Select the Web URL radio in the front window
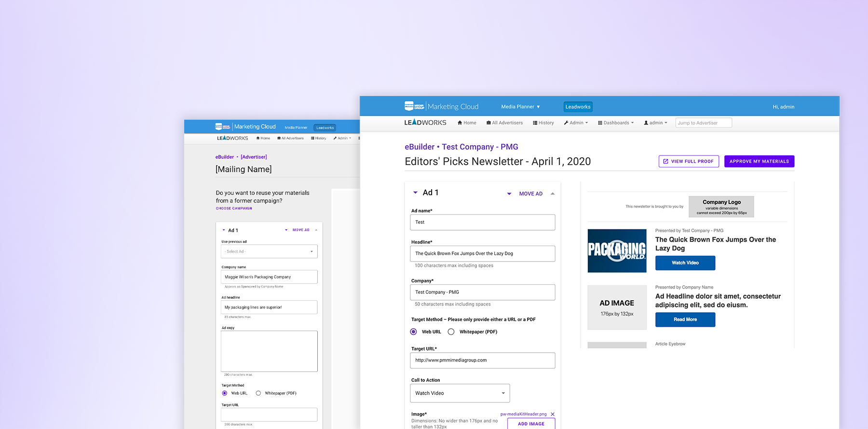The width and height of the screenshot is (868, 429). click(x=413, y=332)
